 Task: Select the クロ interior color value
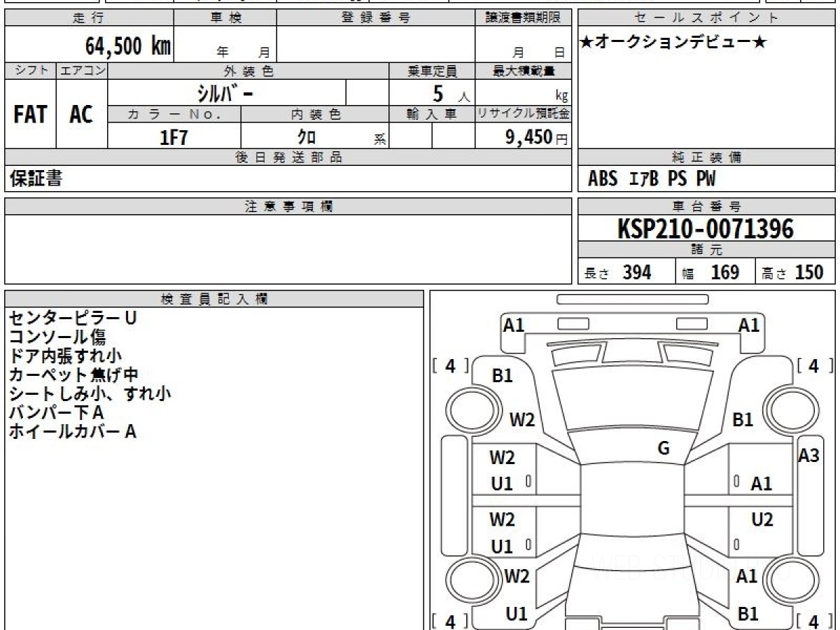pos(306,137)
